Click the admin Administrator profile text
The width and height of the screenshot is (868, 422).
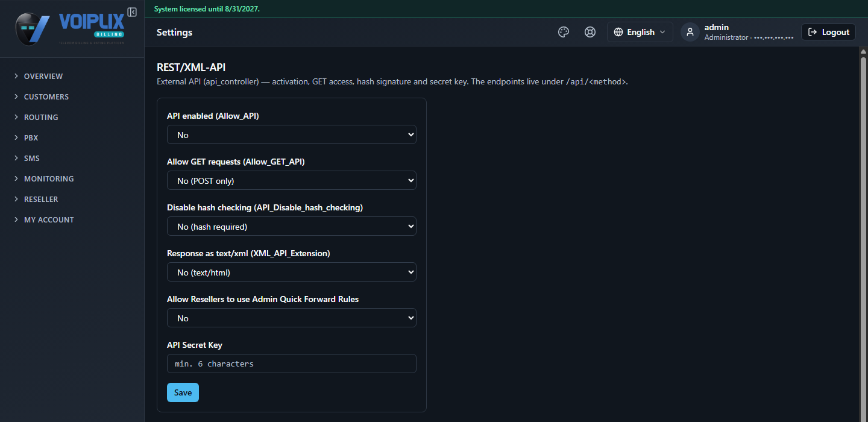coord(749,32)
